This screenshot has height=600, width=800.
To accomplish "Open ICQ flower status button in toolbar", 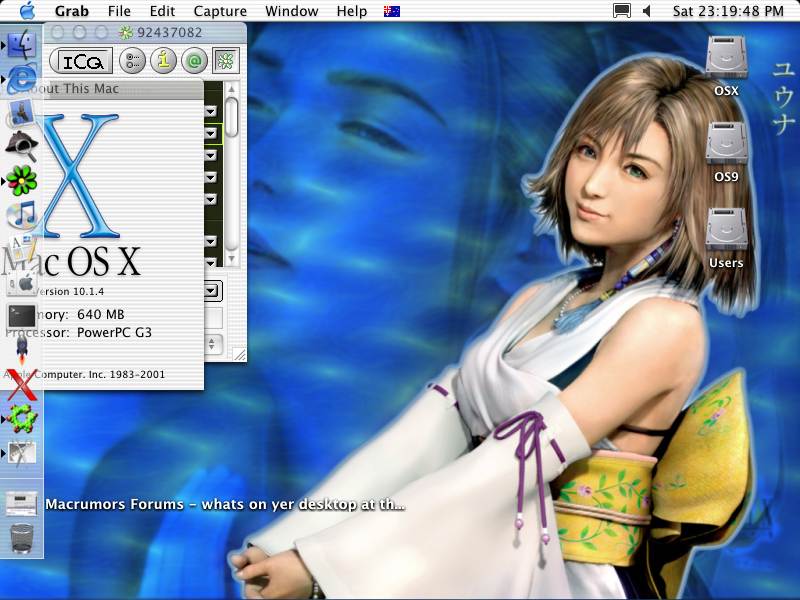I will pos(226,61).
